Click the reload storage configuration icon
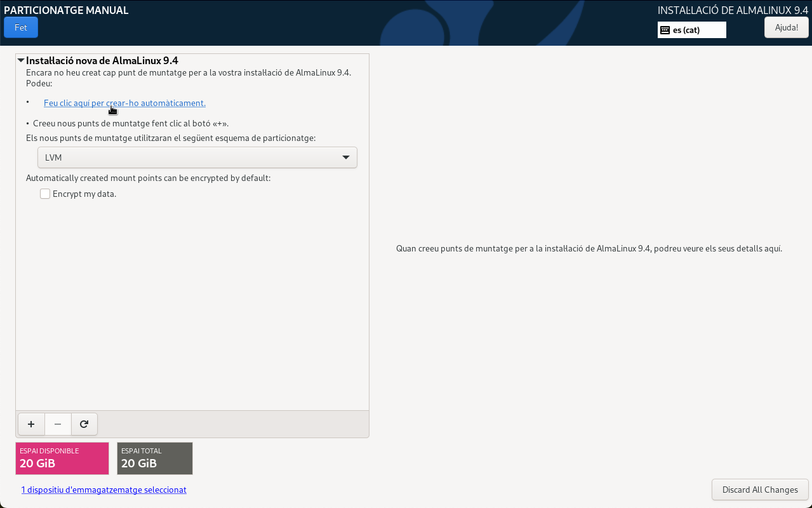Image resolution: width=812 pixels, height=508 pixels. [x=84, y=424]
